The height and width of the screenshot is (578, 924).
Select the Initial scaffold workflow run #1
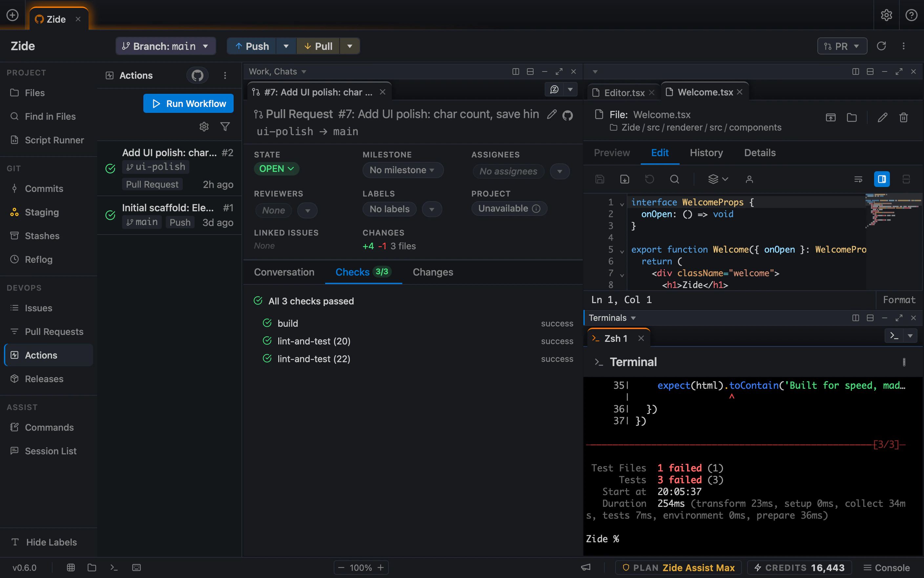[169, 215]
